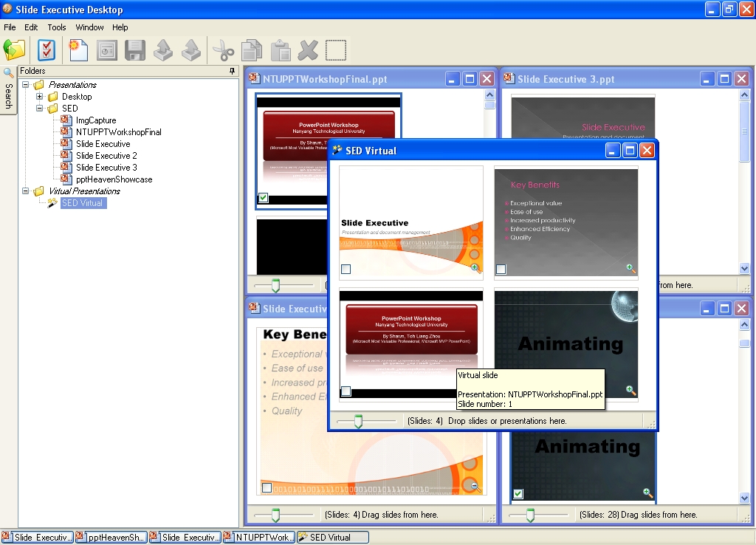Screen dimensions: 756x545
Task: Click the Save floppy disk icon
Action: pos(135,50)
